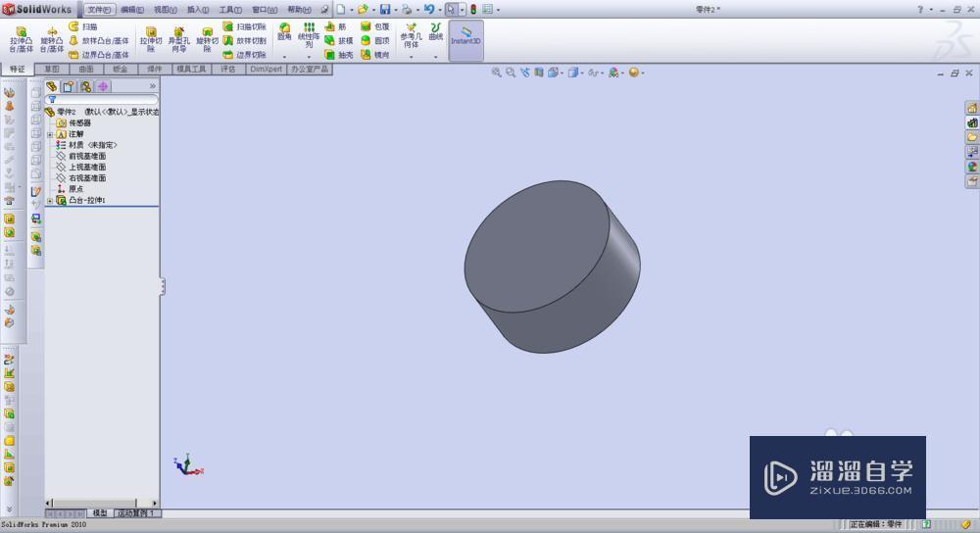The width and height of the screenshot is (980, 533).
Task: Switch to the 草图 sketch tab
Action: [52, 69]
